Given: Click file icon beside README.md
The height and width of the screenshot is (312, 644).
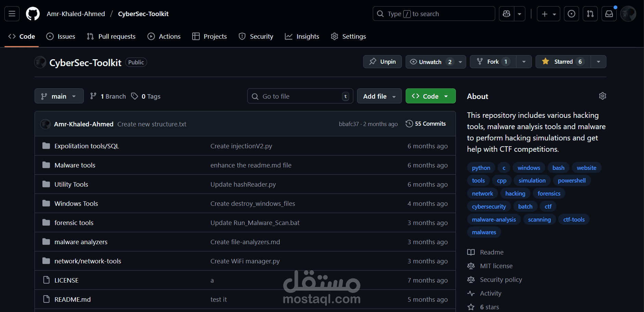Looking at the screenshot, I should click(x=46, y=299).
